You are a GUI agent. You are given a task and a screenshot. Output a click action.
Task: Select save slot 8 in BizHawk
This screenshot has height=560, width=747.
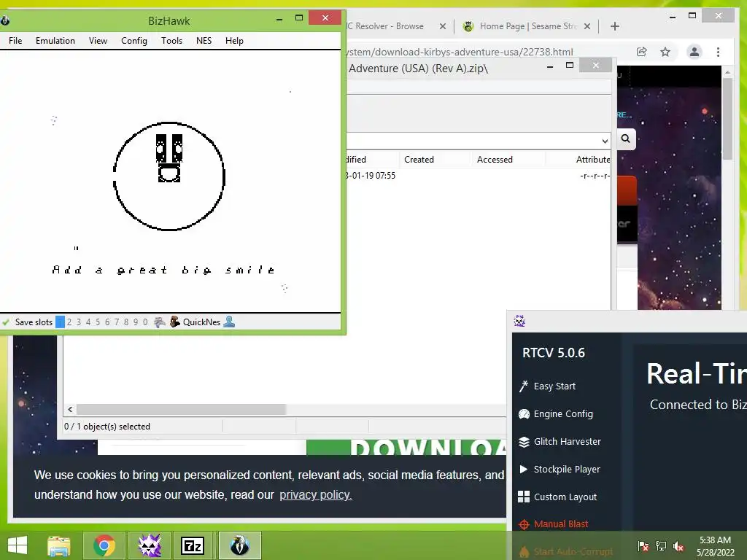126,322
